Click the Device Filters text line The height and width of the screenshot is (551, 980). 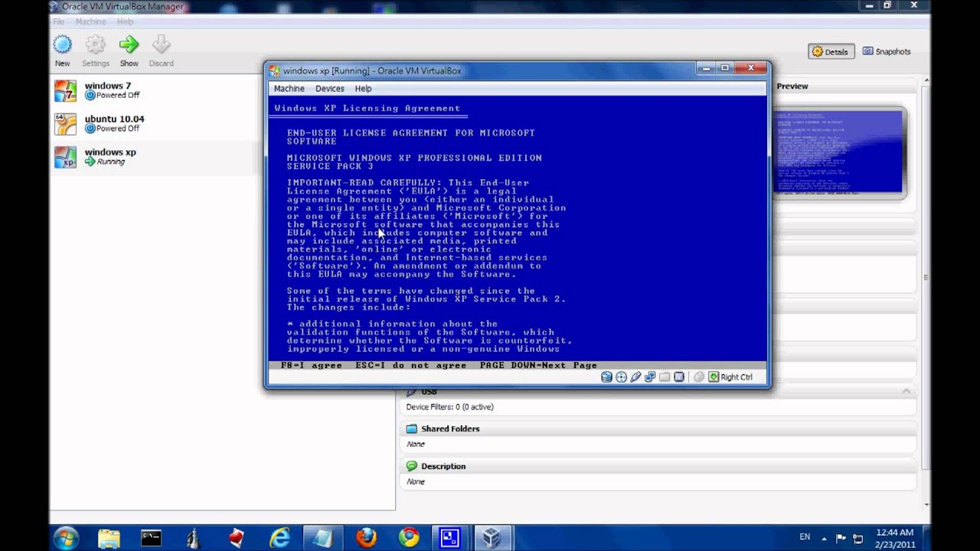(x=449, y=407)
